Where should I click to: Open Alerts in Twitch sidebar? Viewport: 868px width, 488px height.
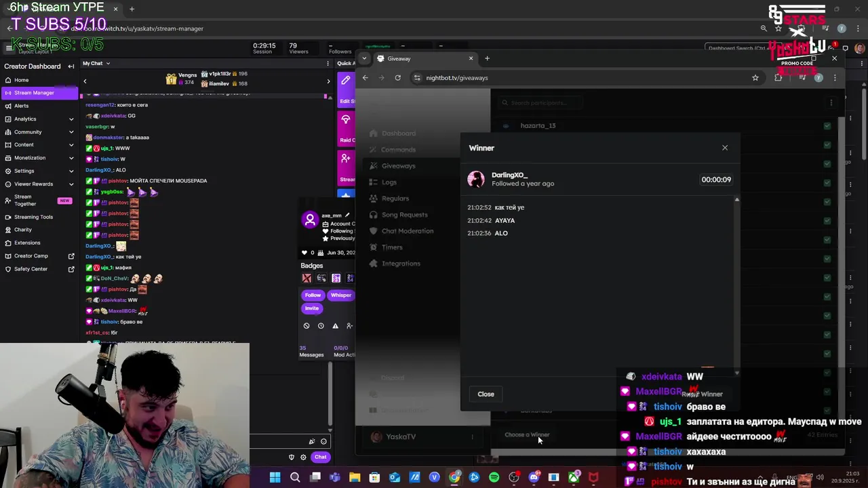point(39,106)
